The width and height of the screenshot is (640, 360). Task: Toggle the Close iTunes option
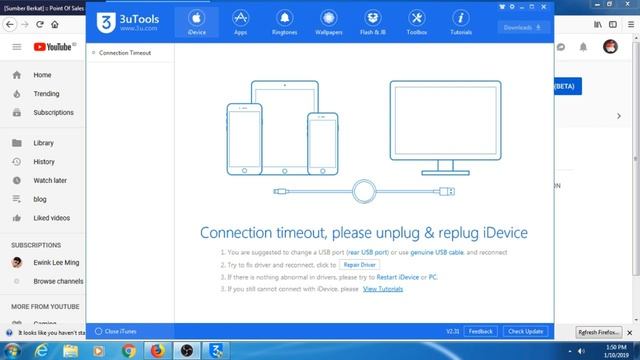coord(116,331)
